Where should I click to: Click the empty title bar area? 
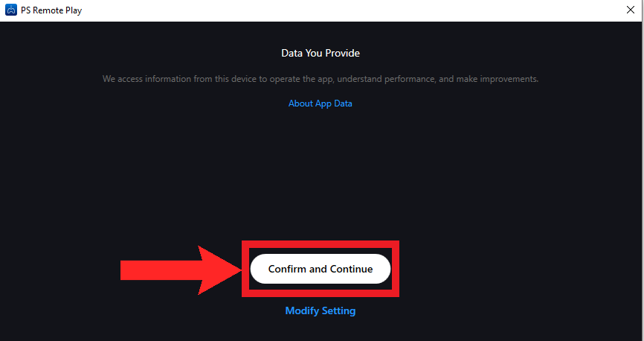(x=335, y=10)
